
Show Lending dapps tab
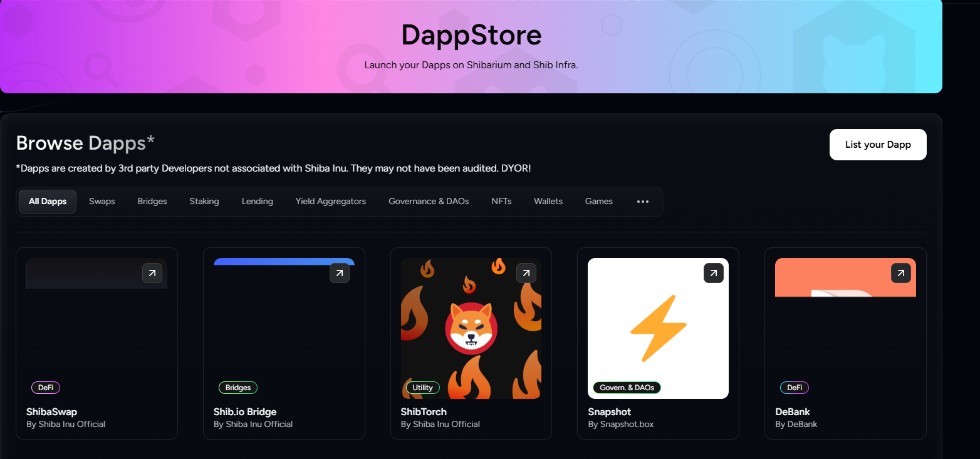(258, 202)
